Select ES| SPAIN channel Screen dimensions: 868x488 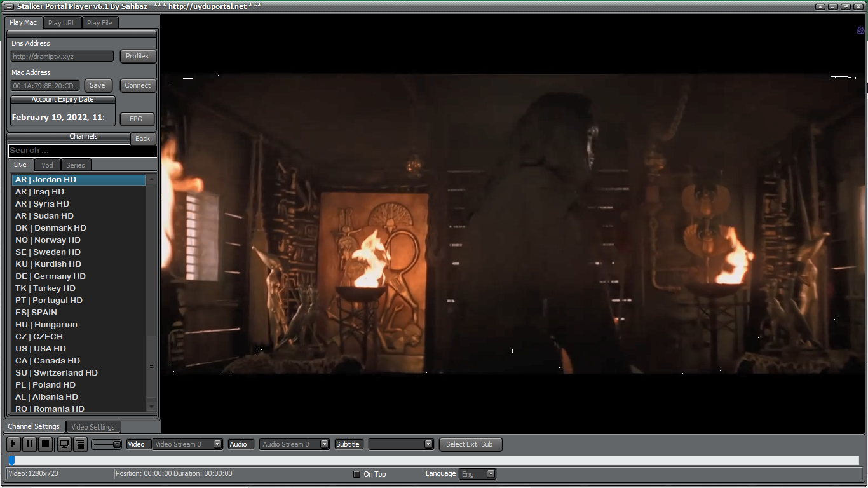(x=79, y=313)
